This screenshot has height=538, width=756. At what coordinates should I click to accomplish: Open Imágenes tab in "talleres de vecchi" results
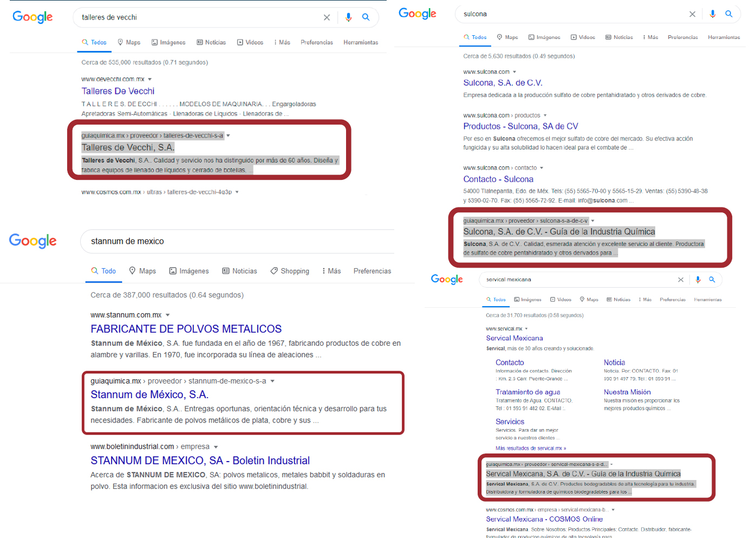click(168, 42)
